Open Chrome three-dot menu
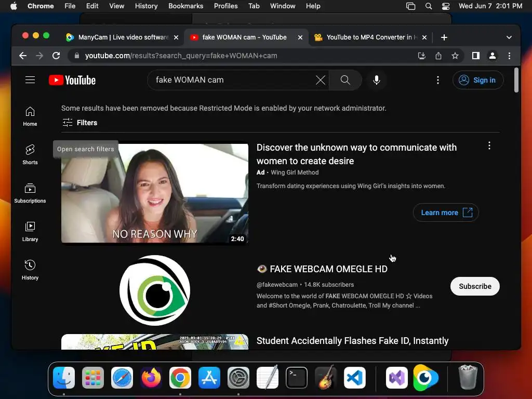The width and height of the screenshot is (532, 399). (509, 56)
